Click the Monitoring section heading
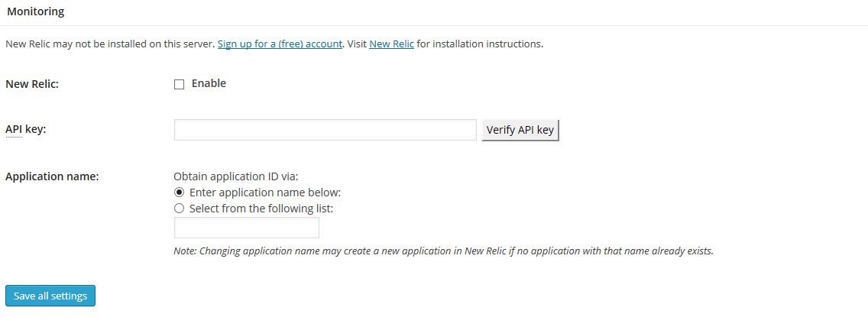 tap(35, 11)
